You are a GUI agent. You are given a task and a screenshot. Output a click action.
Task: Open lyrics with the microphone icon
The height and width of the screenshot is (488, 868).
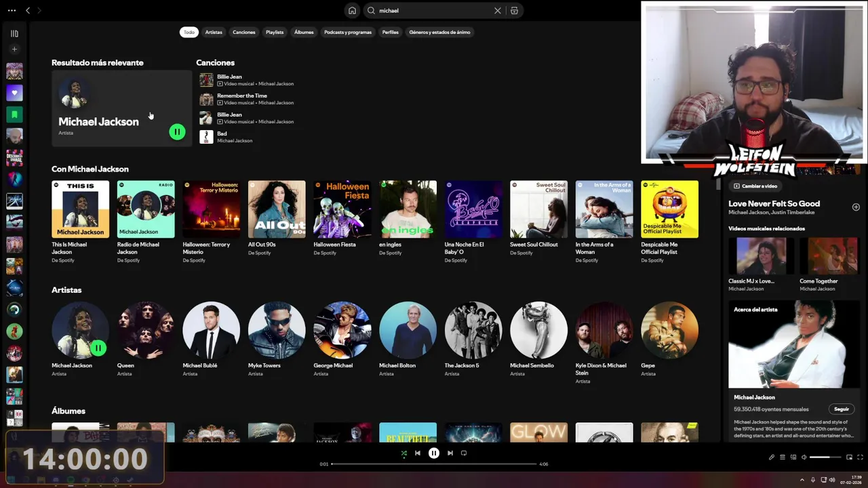772,457
